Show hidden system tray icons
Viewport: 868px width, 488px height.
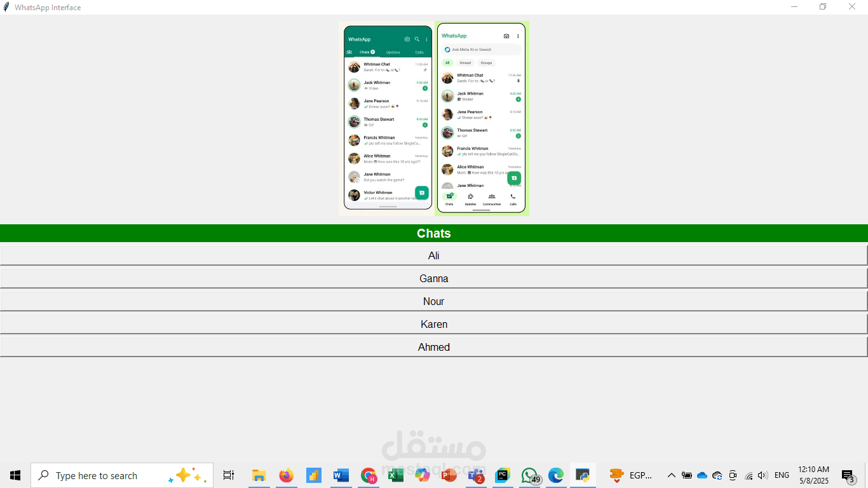click(671, 475)
